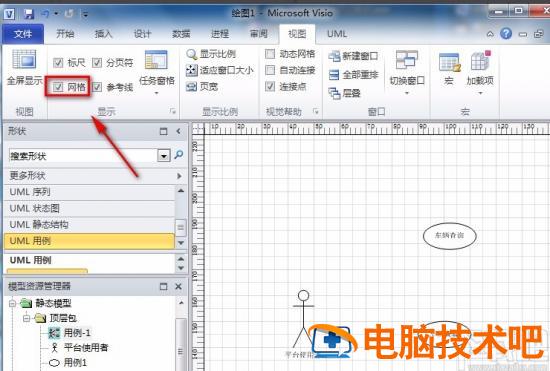Collapse the 顶层包 tree node
The width and height of the screenshot is (550, 371).
coord(26,318)
